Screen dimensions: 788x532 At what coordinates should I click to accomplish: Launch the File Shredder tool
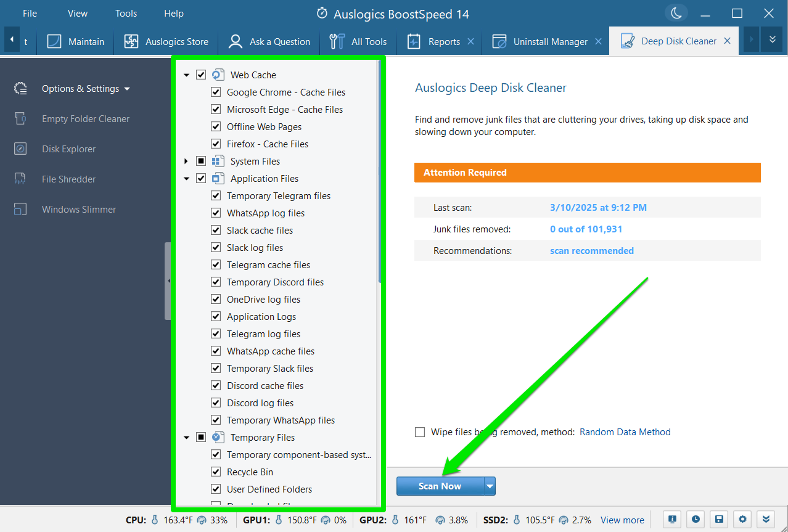[68, 179]
